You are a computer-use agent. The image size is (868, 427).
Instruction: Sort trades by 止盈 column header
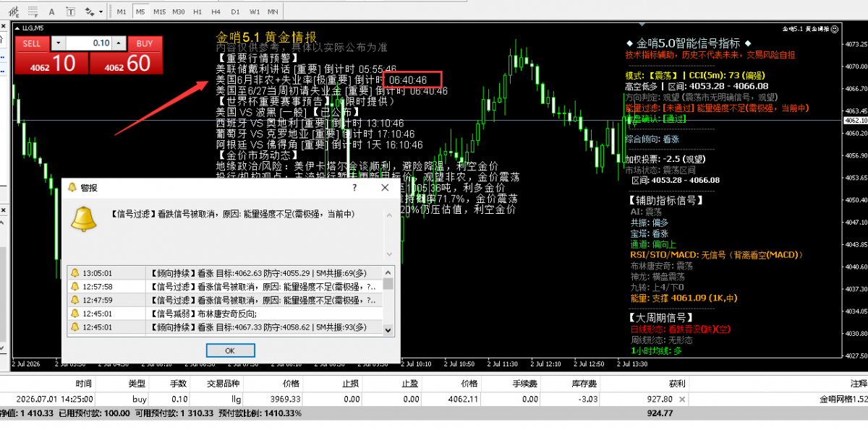click(x=410, y=384)
